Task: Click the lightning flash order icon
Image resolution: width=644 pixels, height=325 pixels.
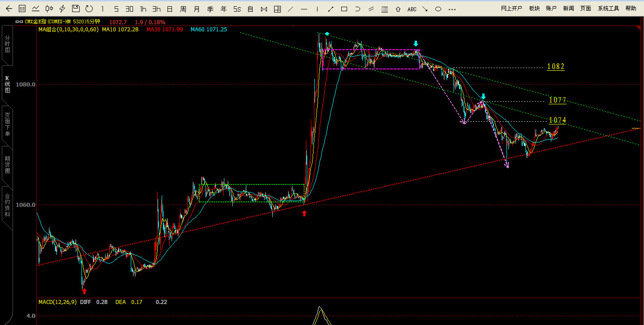Action: click(x=62, y=9)
